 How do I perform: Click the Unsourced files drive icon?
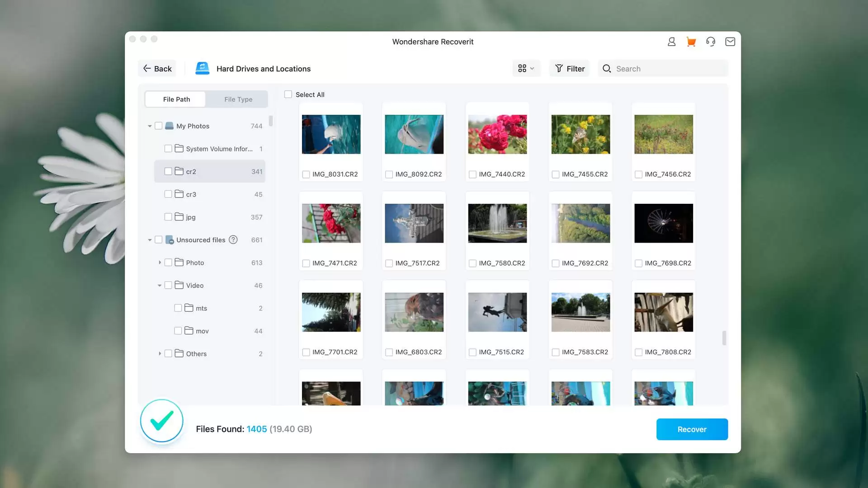click(169, 240)
